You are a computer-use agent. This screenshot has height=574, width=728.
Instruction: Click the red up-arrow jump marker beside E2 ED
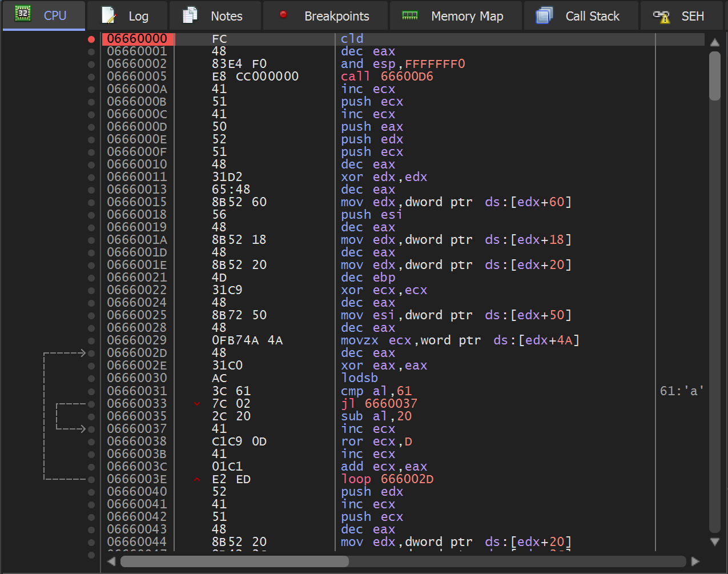coord(197,479)
